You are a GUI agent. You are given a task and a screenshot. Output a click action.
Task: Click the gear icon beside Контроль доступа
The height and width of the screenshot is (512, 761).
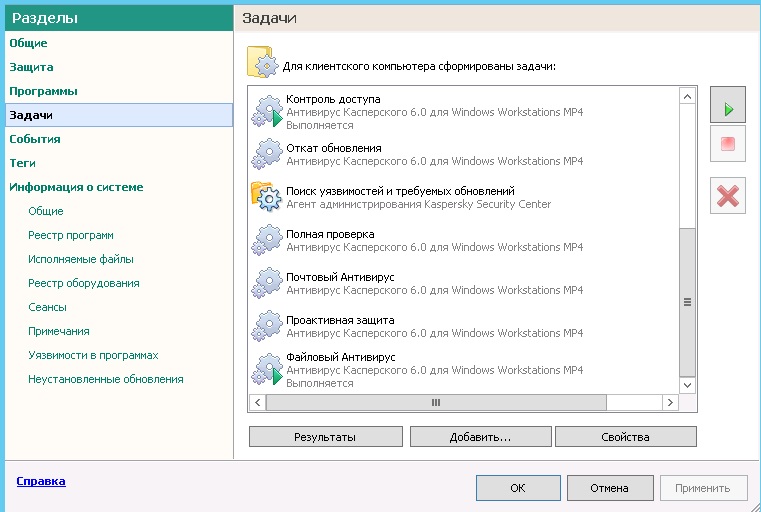click(266, 111)
